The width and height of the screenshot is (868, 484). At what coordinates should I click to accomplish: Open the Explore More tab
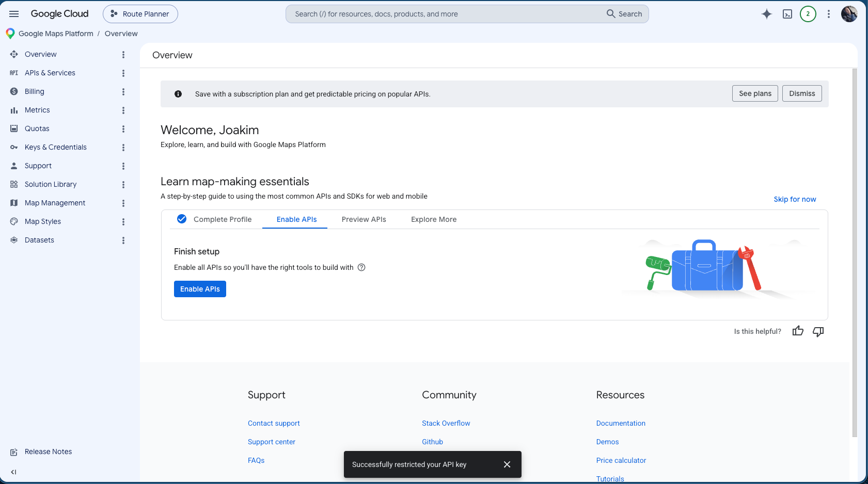point(434,219)
